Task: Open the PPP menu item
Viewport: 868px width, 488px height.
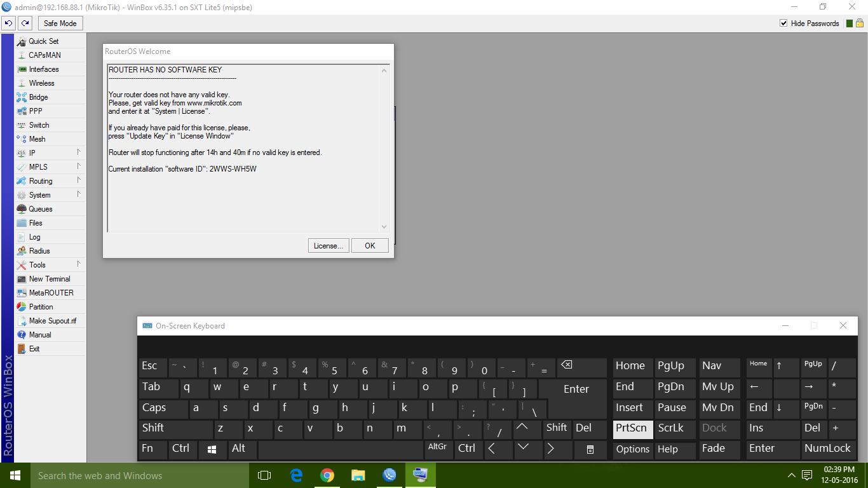Action: [x=50, y=111]
